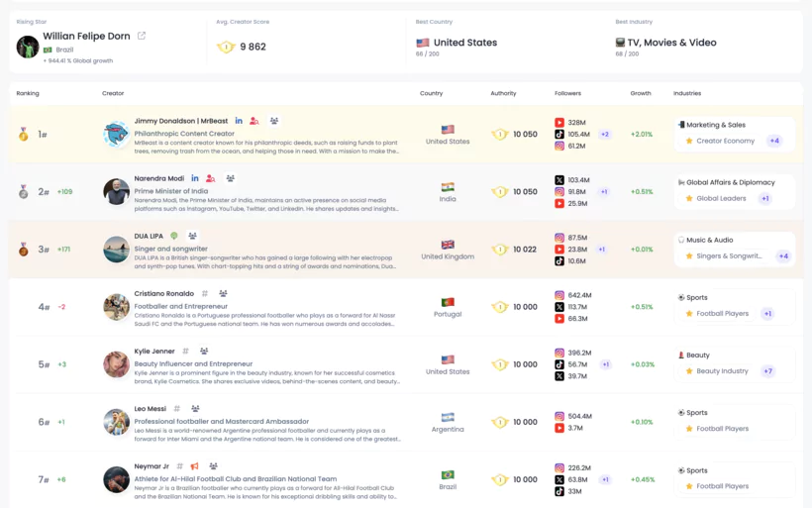Click the Music & Audio industry label
This screenshot has width=812, height=508.
point(709,240)
